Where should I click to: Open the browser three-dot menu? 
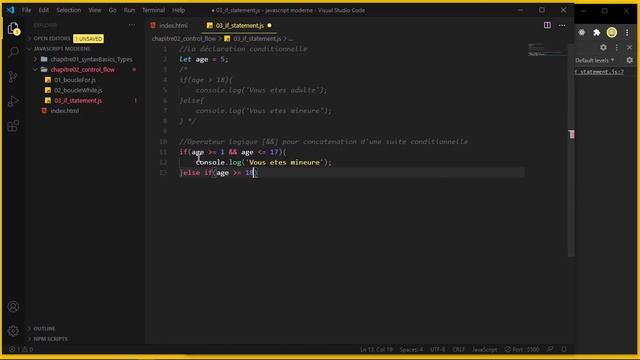[627, 33]
